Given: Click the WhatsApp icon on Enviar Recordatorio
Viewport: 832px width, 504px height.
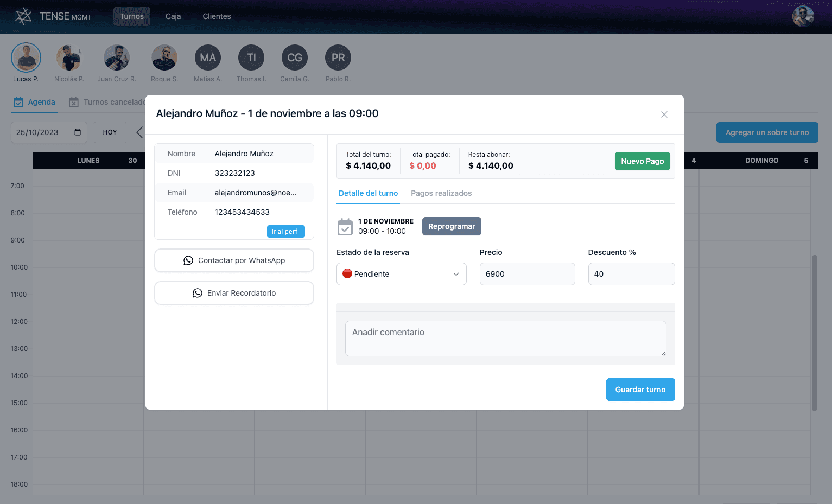Looking at the screenshot, I should point(197,293).
